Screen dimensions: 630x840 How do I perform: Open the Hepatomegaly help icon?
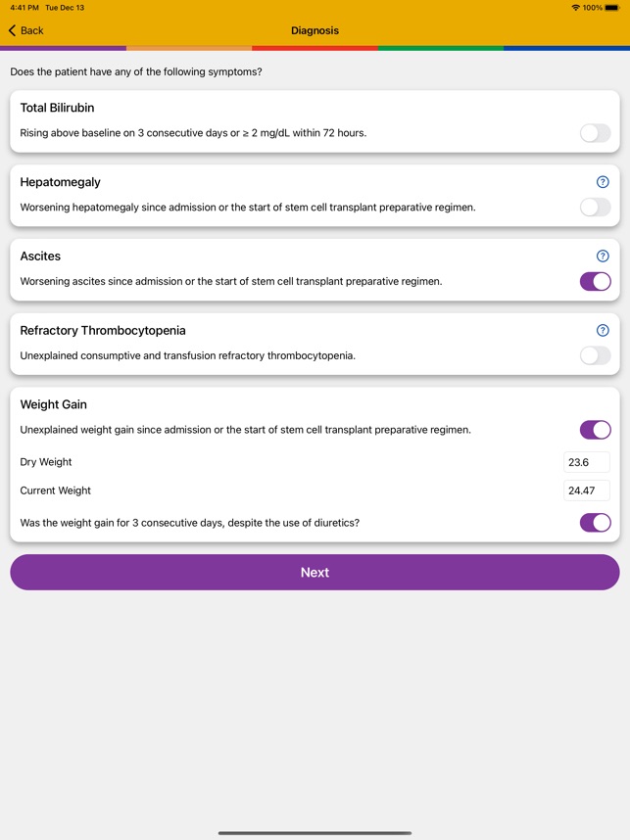(x=603, y=182)
